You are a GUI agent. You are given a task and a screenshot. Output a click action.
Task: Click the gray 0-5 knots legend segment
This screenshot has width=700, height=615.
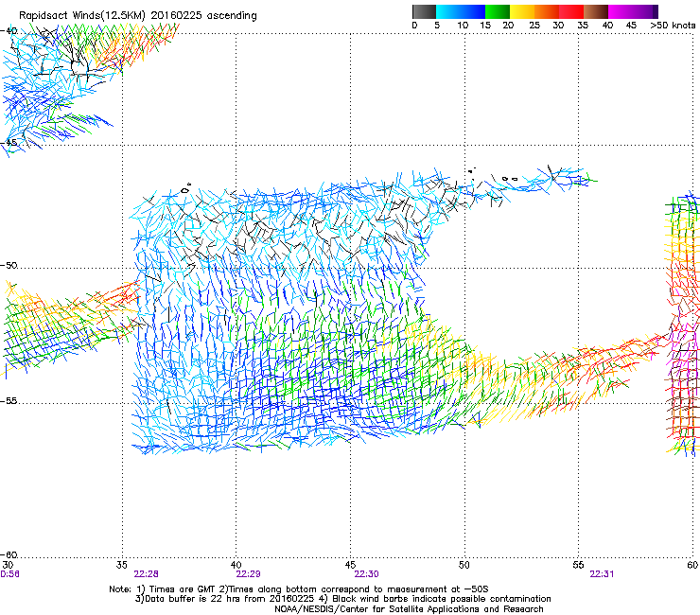click(424, 11)
